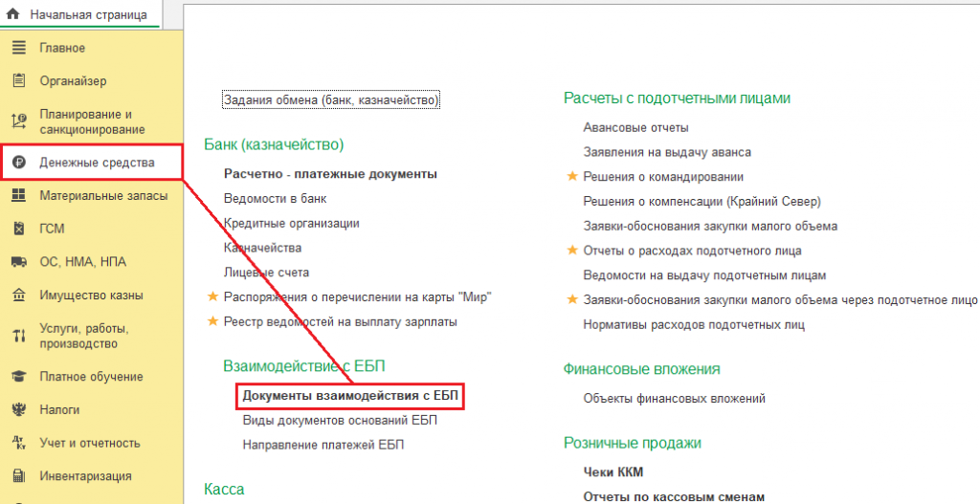This screenshot has width=980, height=504.
Task: Click the Материальные запасы grid icon
Action: 19,195
